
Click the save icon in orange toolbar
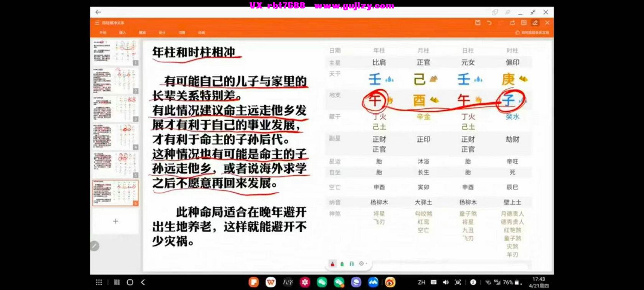(478, 23)
